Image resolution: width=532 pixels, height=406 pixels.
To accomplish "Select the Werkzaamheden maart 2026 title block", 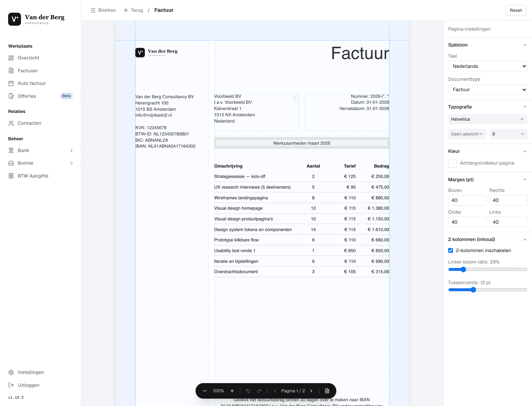I will (x=302, y=143).
